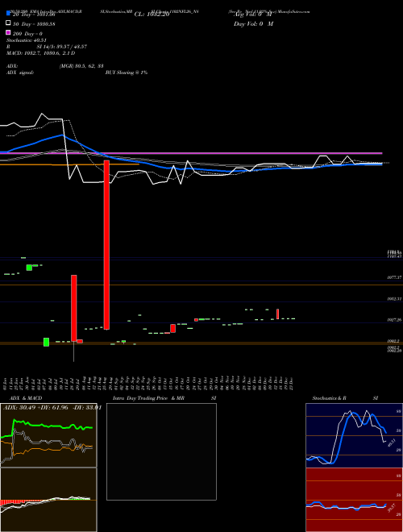Click the 49.51 value in the Stochastics panel

pyautogui.click(x=392, y=443)
